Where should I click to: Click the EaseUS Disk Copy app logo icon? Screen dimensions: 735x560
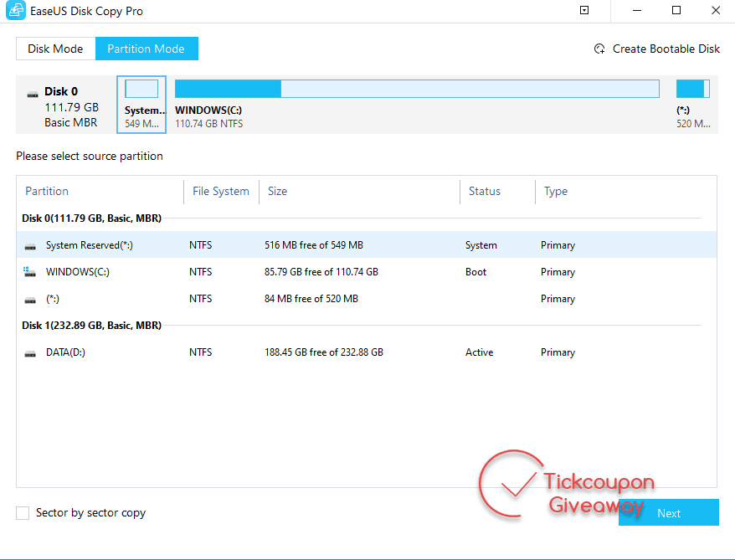[15, 11]
